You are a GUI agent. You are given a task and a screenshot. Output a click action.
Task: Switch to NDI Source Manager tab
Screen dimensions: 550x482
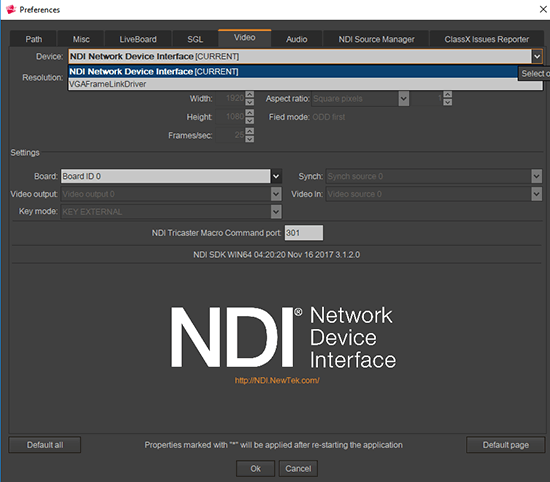click(x=376, y=39)
